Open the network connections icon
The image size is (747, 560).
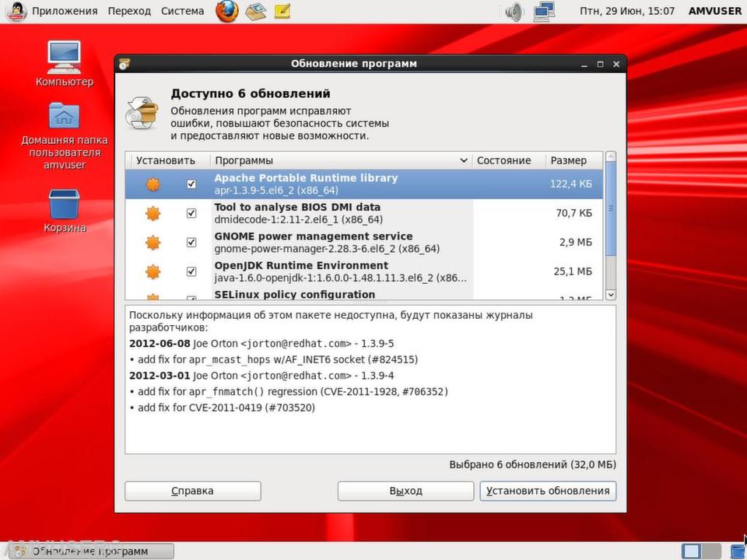(x=544, y=12)
